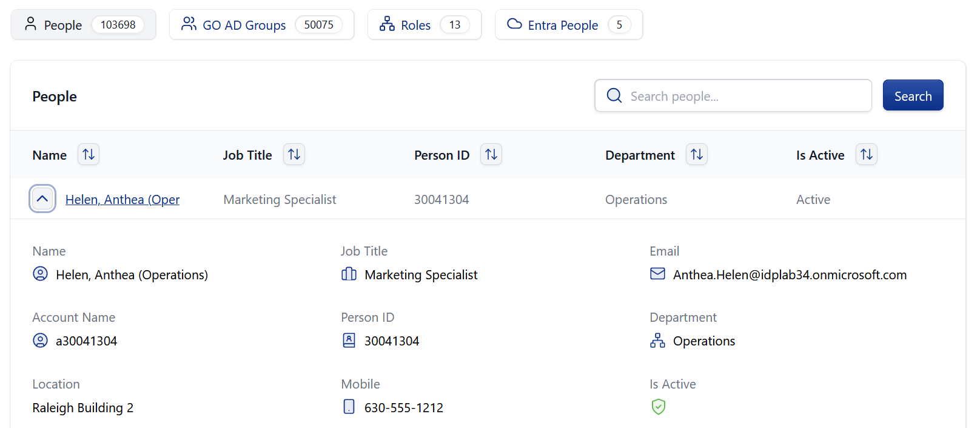Click the Account Name user icon
The height and width of the screenshot is (428, 980).
[40, 341]
